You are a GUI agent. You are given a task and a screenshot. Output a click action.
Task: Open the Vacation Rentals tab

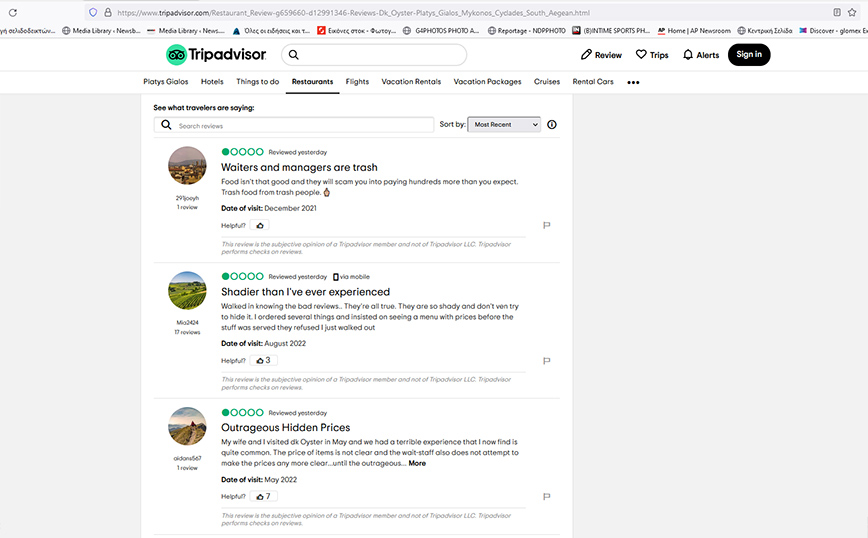(411, 81)
